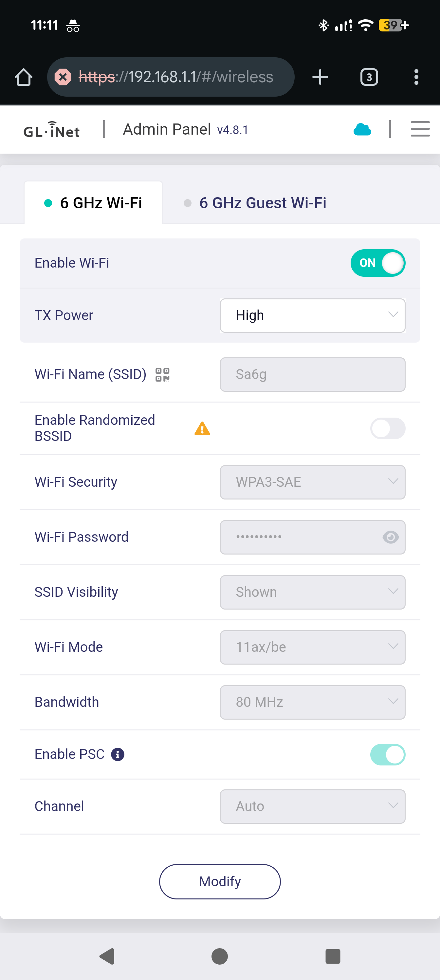This screenshot has width=440, height=980.
Task: Select the 6 GHz Wi-Fi tab
Action: click(x=94, y=203)
